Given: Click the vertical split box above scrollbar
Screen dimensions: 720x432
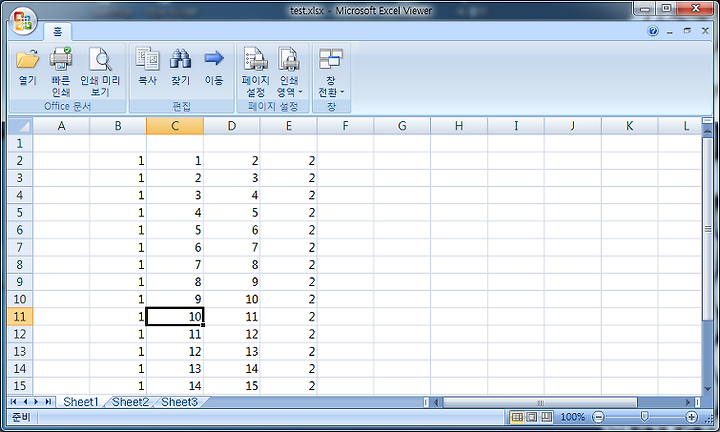Looking at the screenshot, I should tap(708, 120).
